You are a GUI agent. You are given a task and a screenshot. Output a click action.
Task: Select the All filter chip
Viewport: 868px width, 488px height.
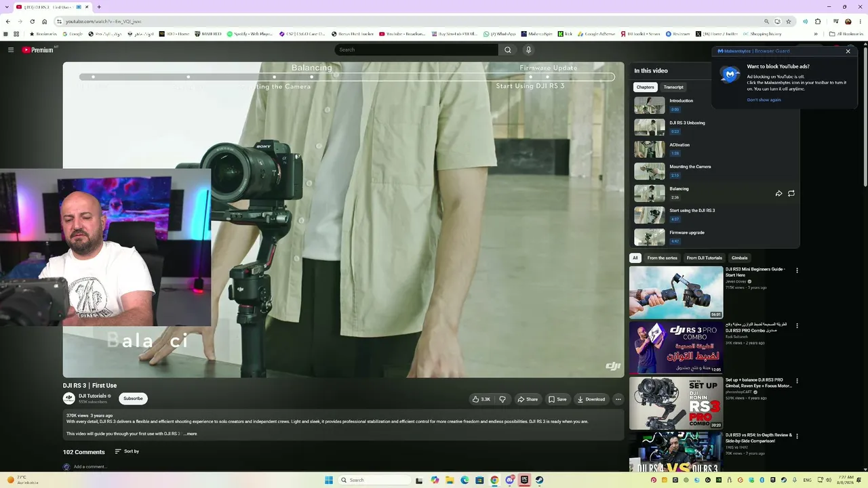coord(635,258)
